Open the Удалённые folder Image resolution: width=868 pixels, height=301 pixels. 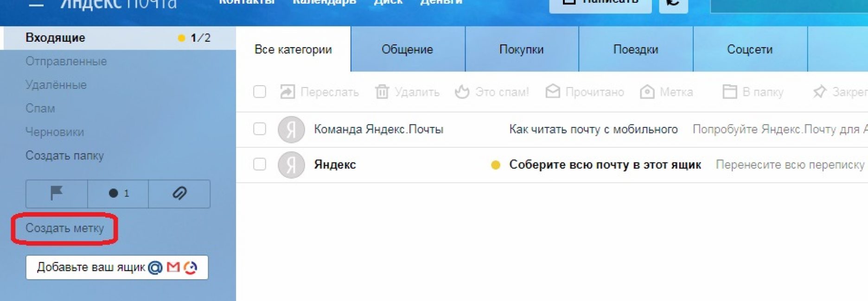click(56, 85)
